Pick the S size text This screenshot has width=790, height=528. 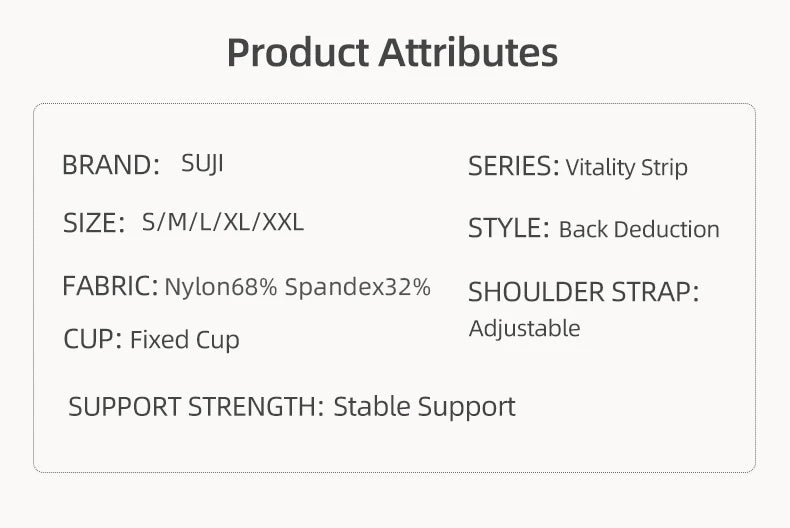(149, 222)
